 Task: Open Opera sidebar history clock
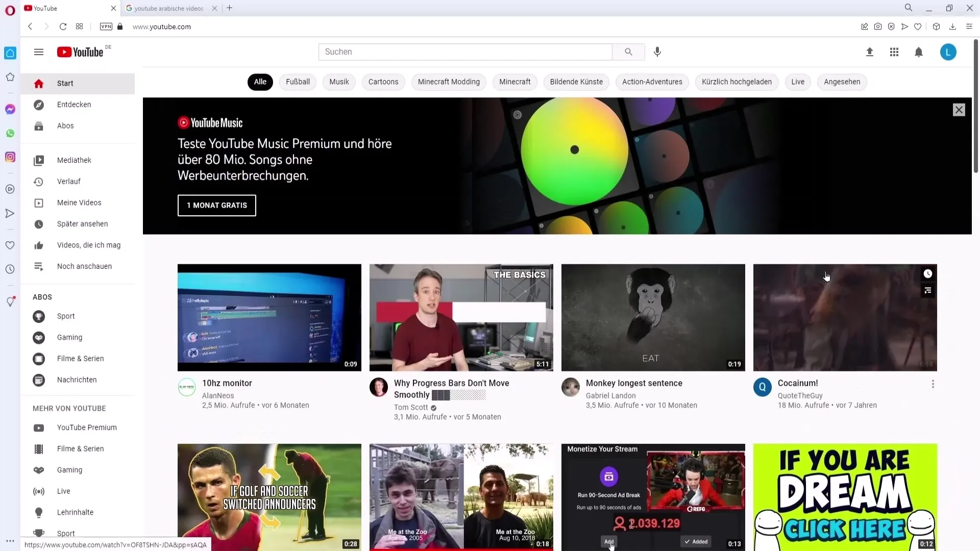coord(10,269)
